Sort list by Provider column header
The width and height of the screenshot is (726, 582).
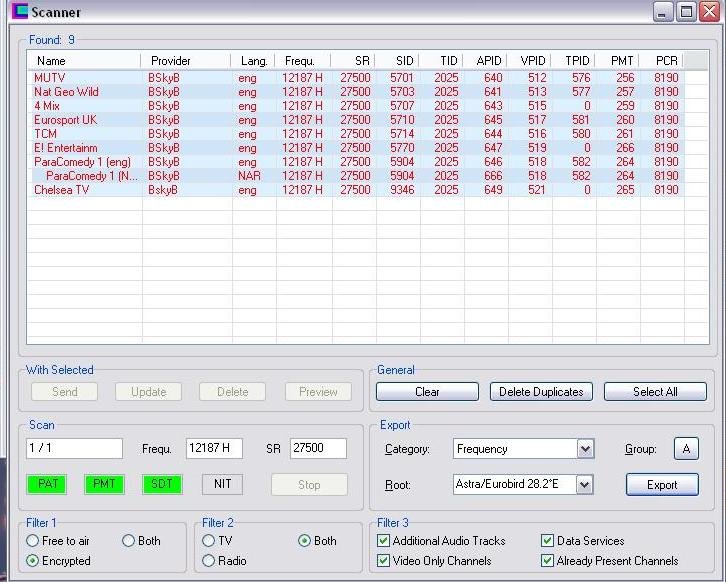point(170,61)
